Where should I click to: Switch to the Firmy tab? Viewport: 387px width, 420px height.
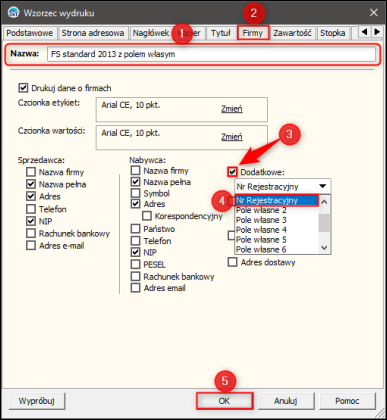253,33
